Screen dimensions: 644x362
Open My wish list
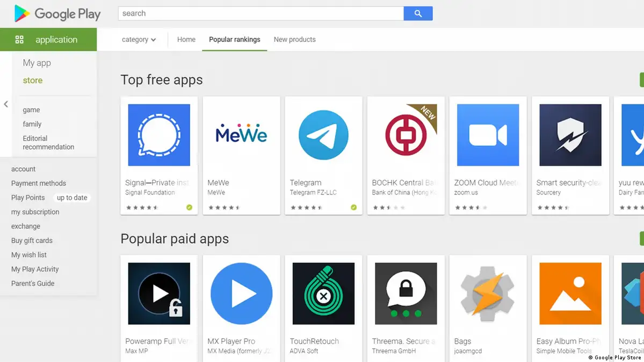tap(29, 255)
